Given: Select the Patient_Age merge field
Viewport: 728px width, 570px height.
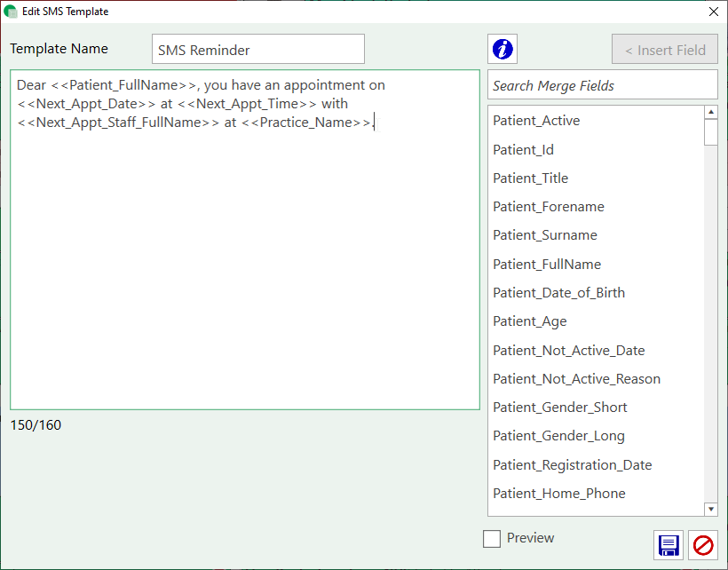Looking at the screenshot, I should pos(530,321).
